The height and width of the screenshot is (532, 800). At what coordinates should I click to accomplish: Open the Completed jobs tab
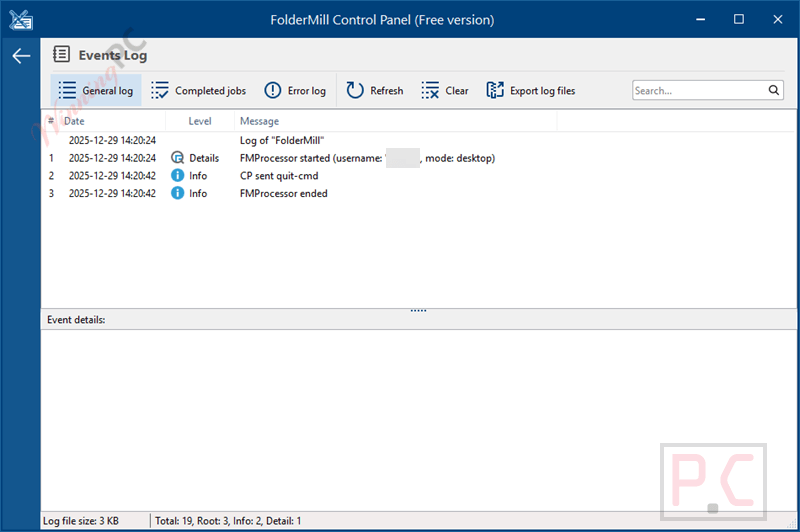[x=198, y=90]
